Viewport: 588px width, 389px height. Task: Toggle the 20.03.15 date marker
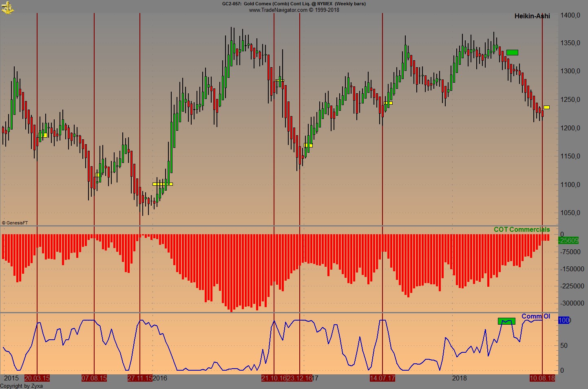(37, 378)
